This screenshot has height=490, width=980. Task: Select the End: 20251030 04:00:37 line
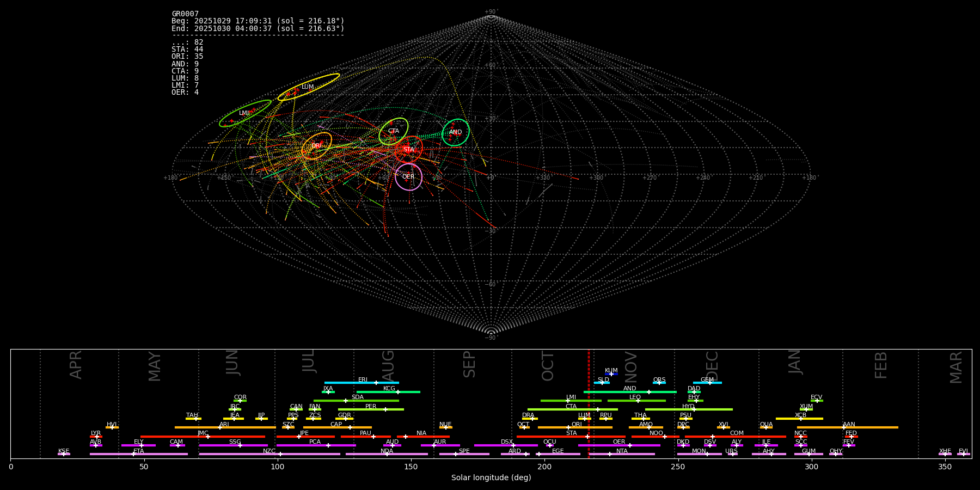258,28
